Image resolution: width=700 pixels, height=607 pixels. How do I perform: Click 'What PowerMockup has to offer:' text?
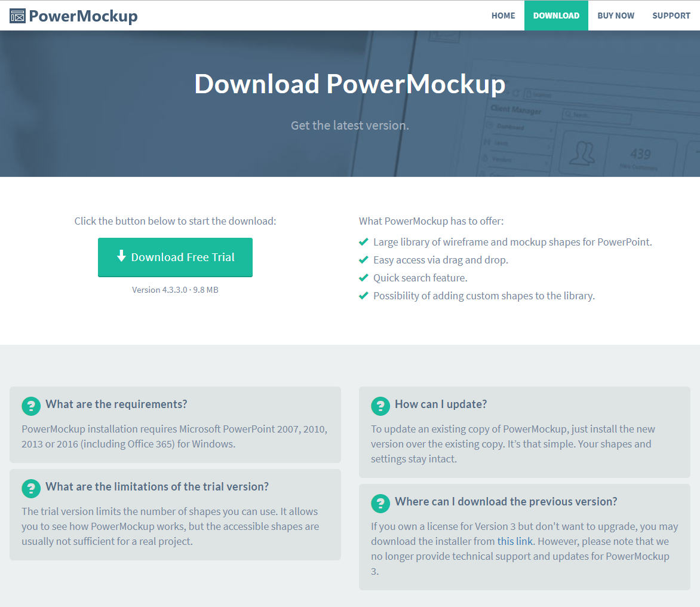click(431, 221)
